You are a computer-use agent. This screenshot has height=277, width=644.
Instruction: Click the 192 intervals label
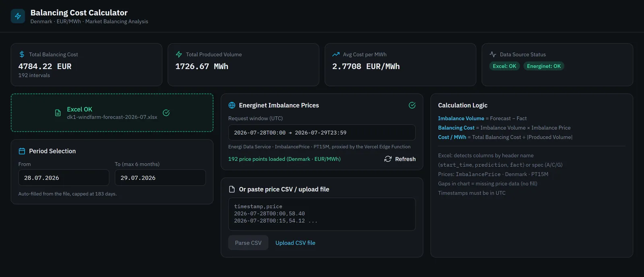(x=34, y=76)
